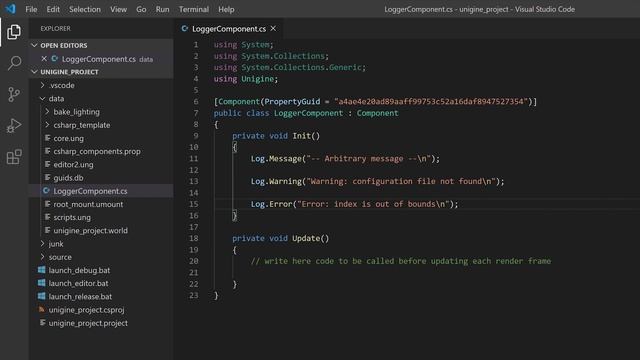Click the 'write here code' comment line
Image resolution: width=640 pixels, height=360 pixels.
coord(401,261)
